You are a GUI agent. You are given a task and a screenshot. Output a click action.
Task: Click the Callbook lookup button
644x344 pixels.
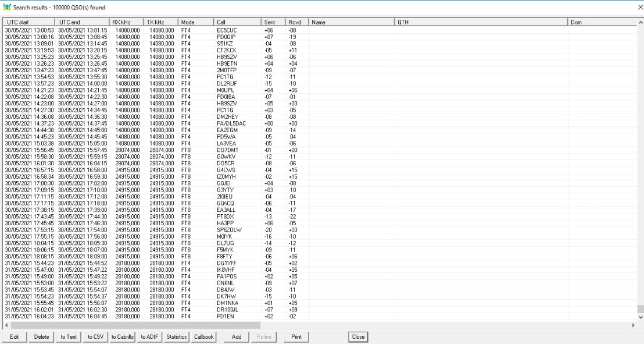203,336
